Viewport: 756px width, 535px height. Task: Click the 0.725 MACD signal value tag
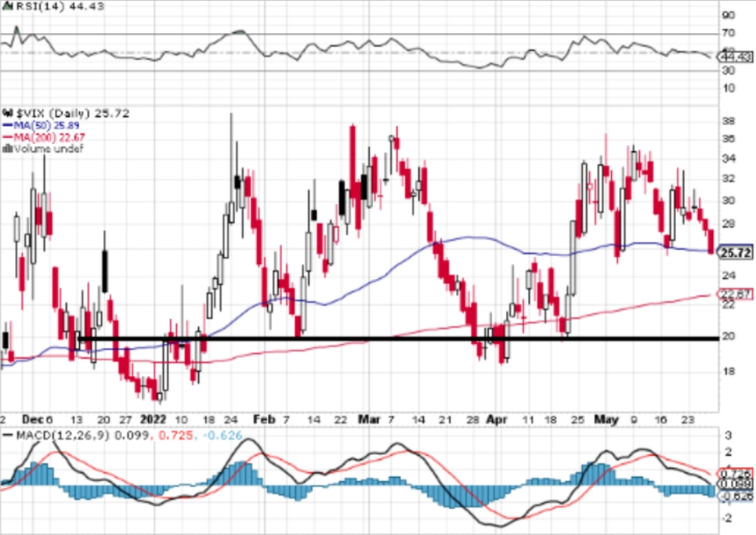pyautogui.click(x=736, y=474)
